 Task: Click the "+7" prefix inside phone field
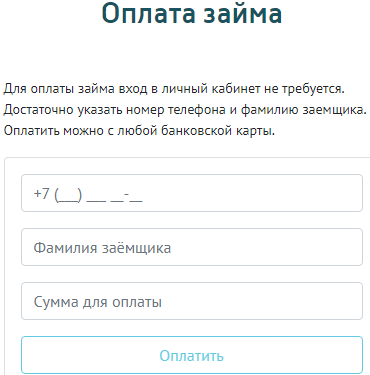coord(41,193)
